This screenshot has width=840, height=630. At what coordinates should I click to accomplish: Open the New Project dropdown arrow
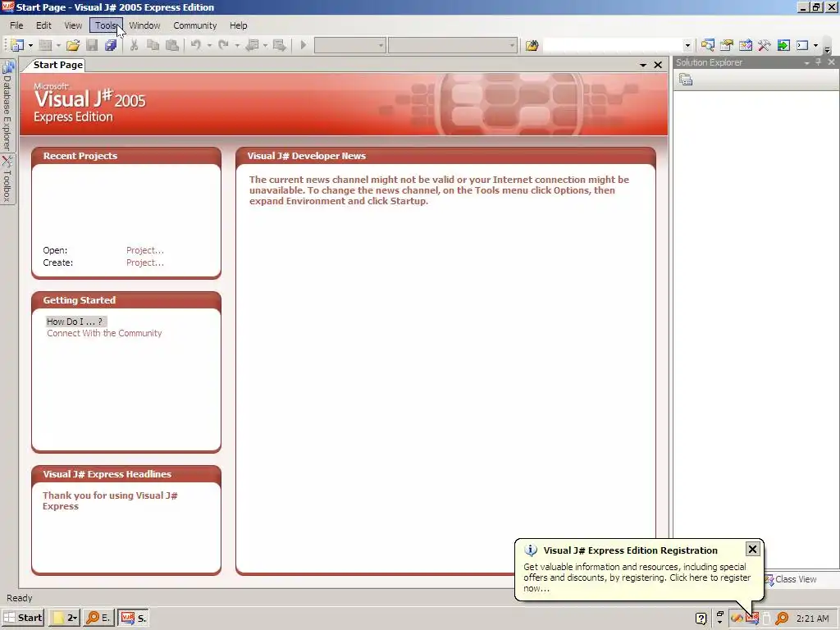[x=30, y=46]
